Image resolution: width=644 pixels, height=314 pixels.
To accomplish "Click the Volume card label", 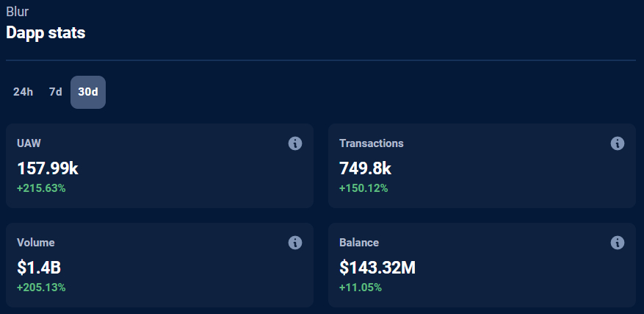I will coord(36,243).
